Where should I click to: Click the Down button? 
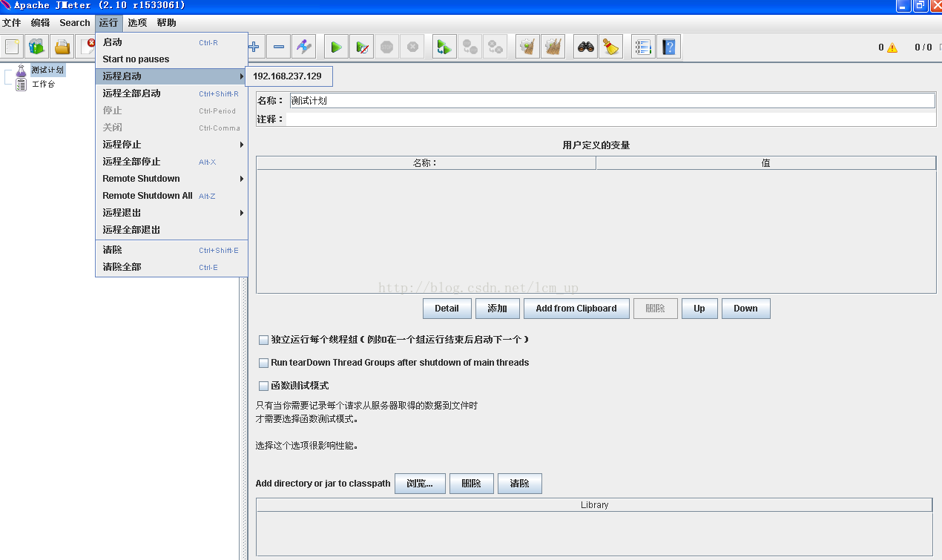point(746,309)
